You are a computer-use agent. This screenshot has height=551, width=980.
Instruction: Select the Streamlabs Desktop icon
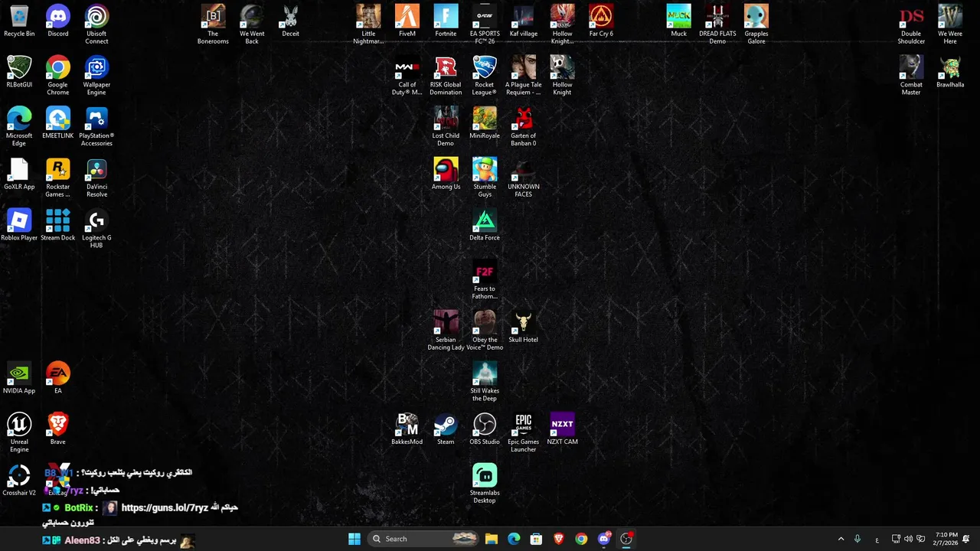pyautogui.click(x=485, y=484)
